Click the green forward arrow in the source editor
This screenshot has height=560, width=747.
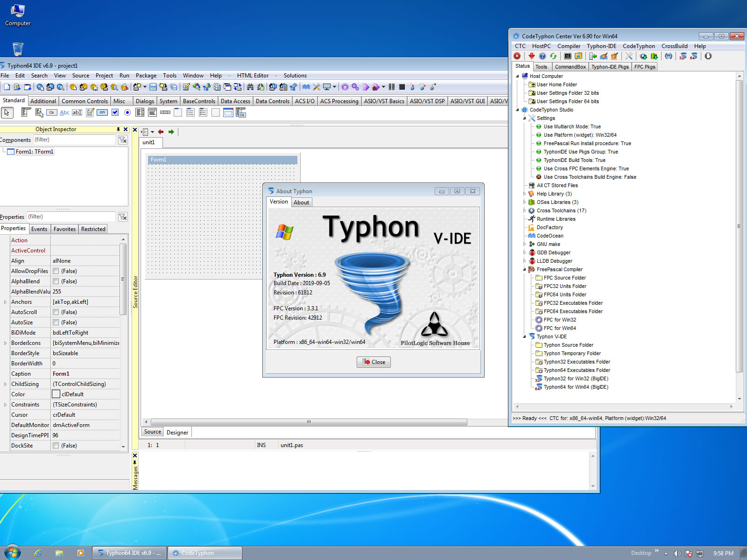[x=171, y=132]
